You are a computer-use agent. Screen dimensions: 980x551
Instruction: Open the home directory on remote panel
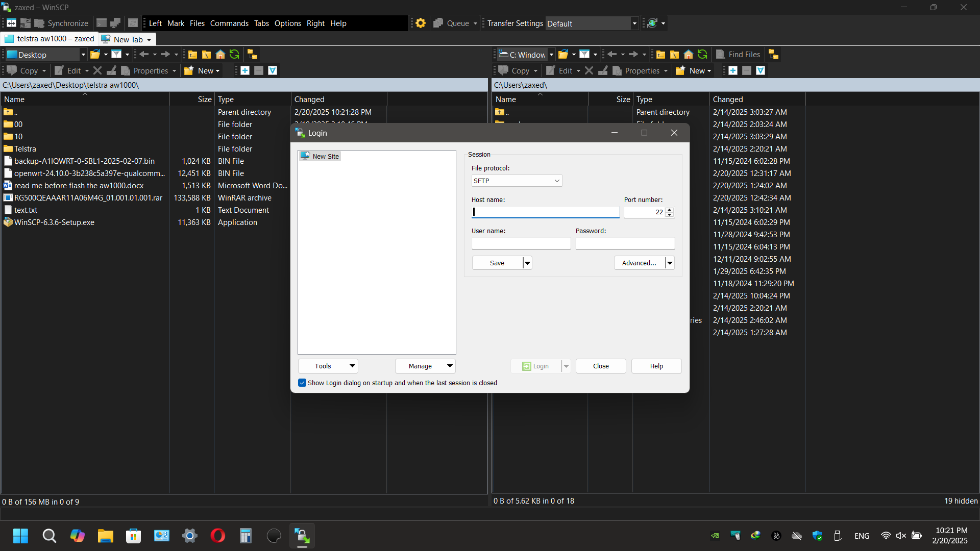(x=688, y=54)
